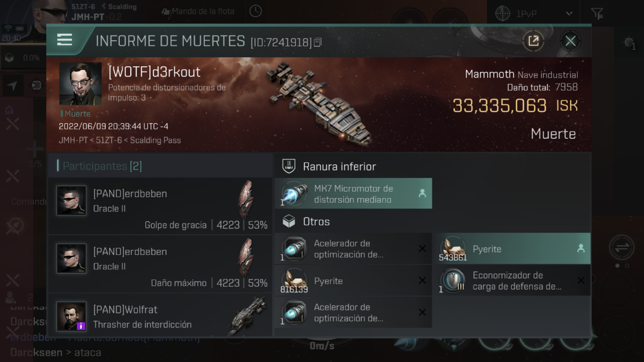Close the Informe de muertes window
The width and height of the screenshot is (644, 362).
point(570,41)
